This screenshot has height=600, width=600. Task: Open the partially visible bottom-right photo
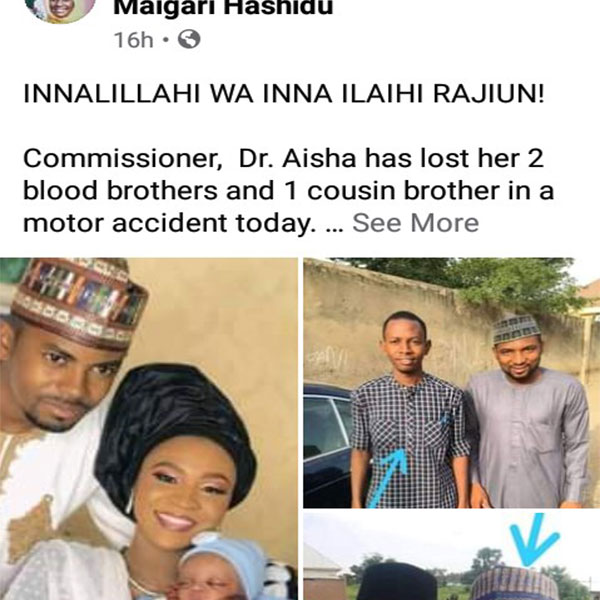[x=452, y=556]
